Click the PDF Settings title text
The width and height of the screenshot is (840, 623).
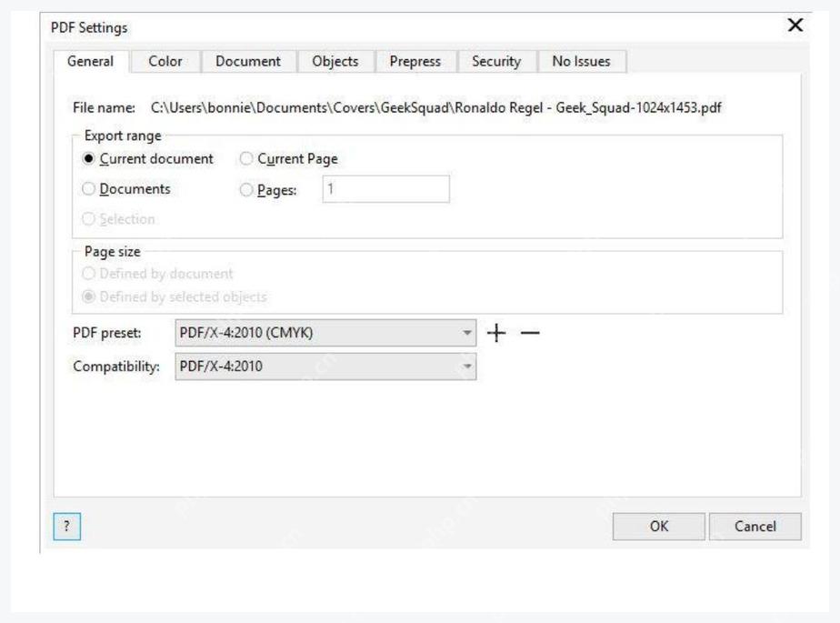(x=89, y=27)
